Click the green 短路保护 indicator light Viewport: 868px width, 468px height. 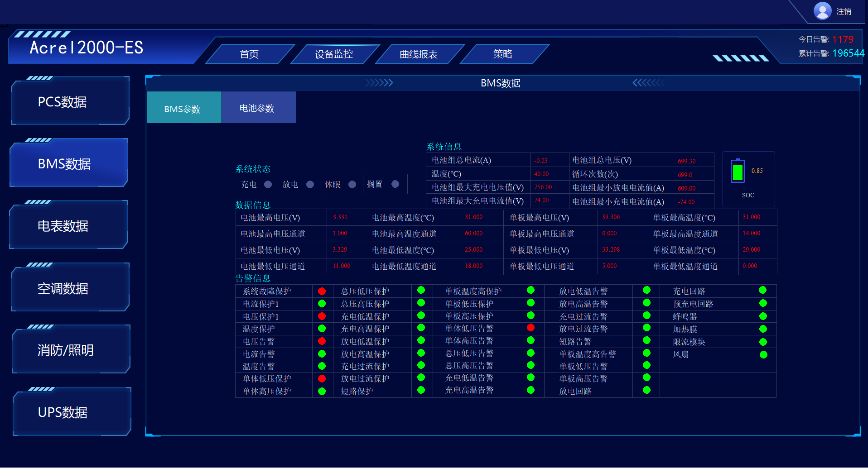(x=421, y=390)
